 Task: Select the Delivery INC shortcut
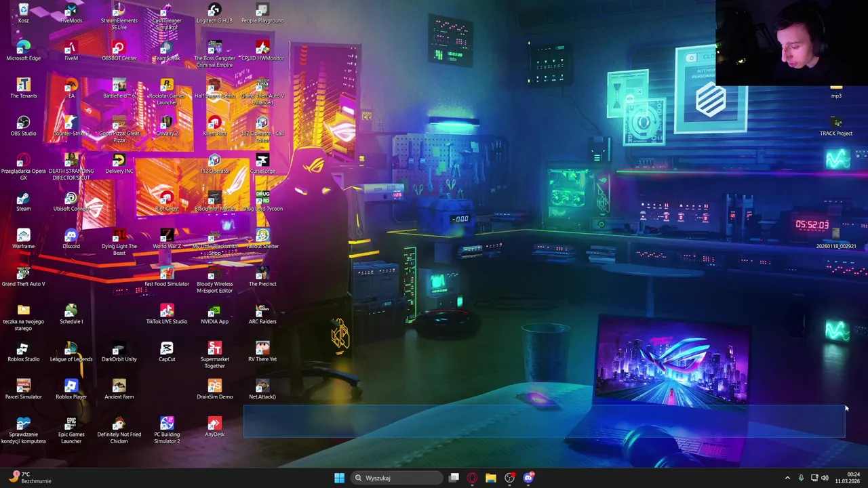click(119, 164)
